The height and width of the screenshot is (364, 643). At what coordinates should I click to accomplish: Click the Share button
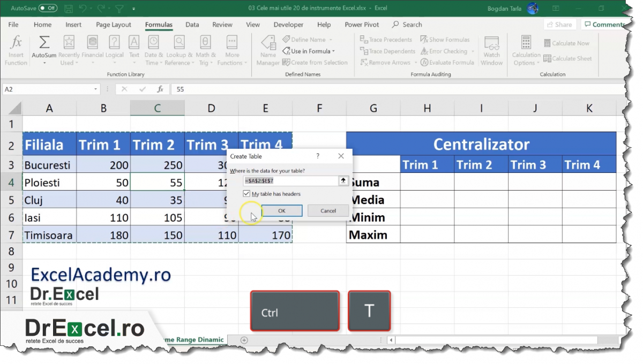click(559, 24)
